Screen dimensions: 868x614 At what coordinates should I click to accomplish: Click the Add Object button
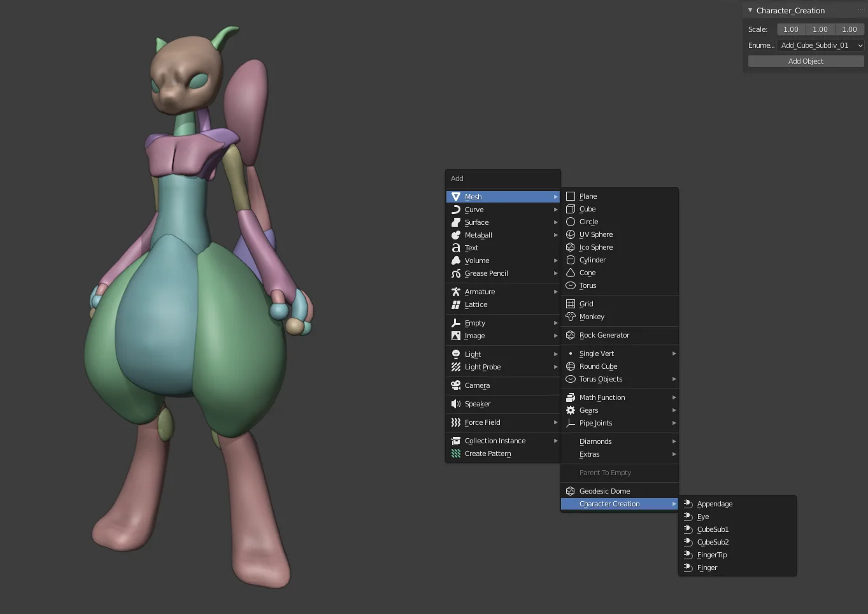click(805, 61)
